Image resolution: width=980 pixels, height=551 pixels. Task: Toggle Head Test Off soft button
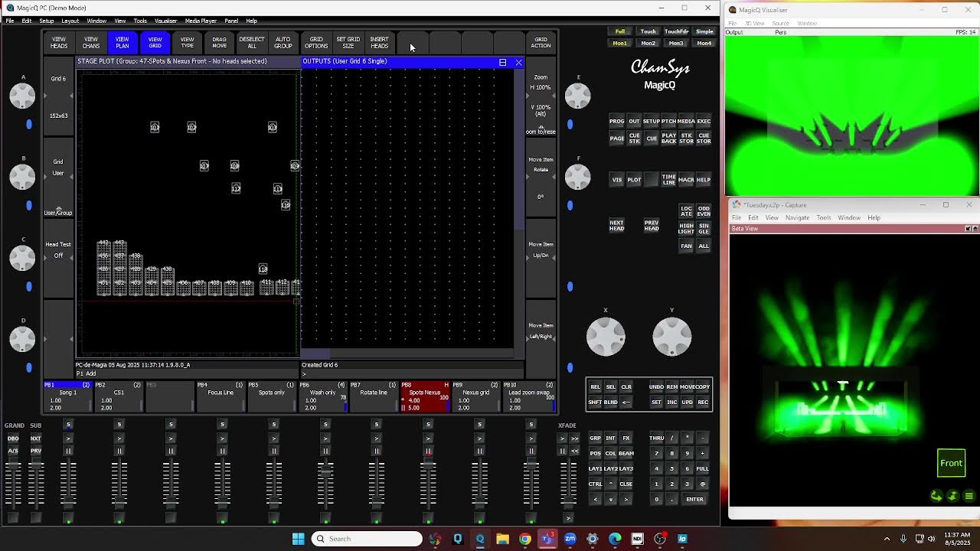58,258
